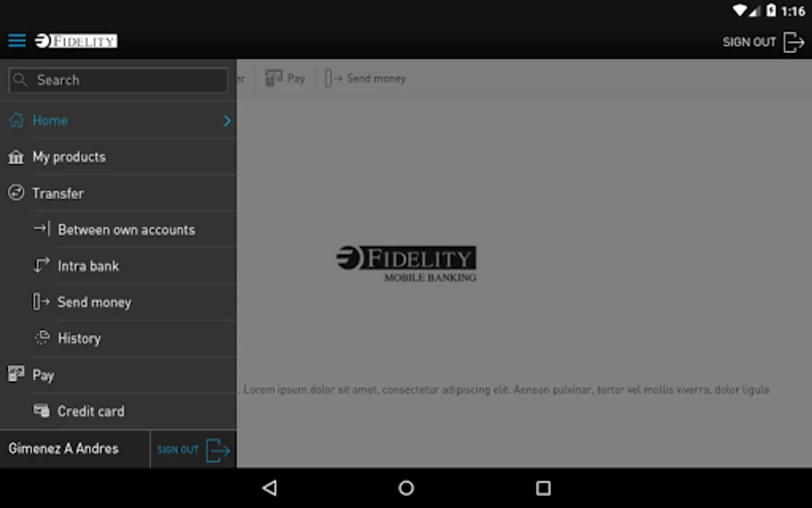Tap the Wi-Fi status icon

click(x=739, y=10)
